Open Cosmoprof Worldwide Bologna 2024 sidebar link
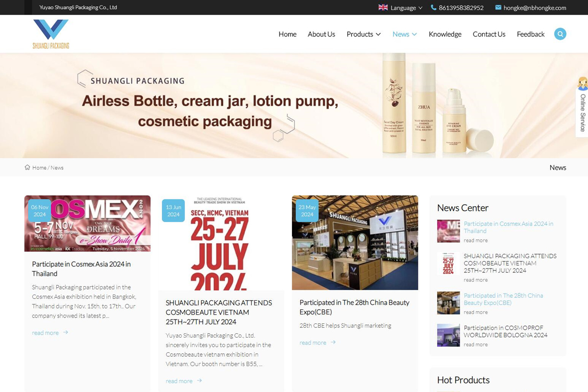 [505, 331]
